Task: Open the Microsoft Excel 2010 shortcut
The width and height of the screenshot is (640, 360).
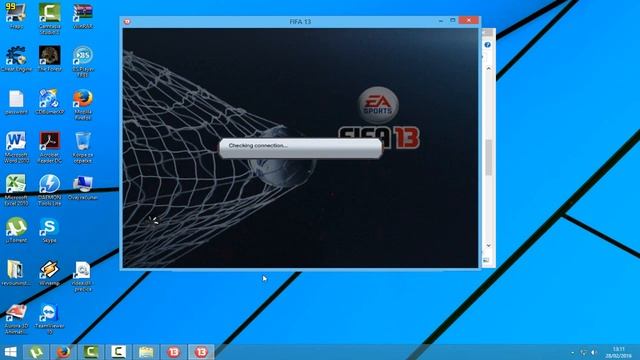Action: pos(16,190)
